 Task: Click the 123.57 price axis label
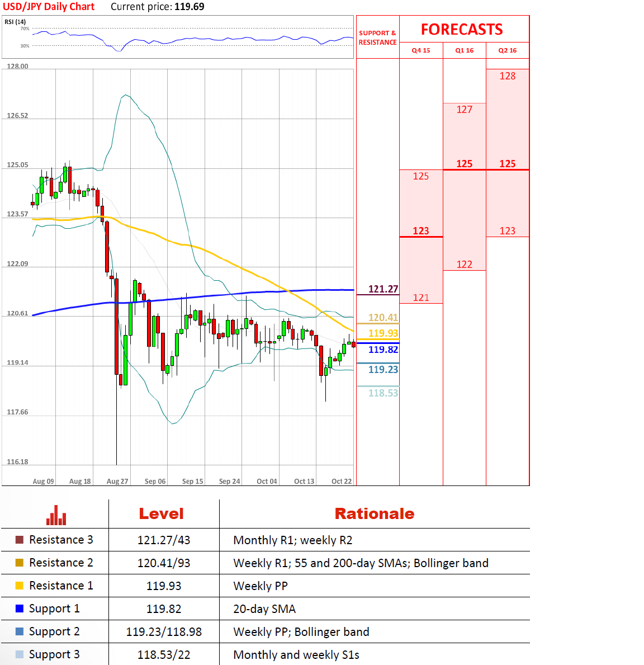[17, 214]
